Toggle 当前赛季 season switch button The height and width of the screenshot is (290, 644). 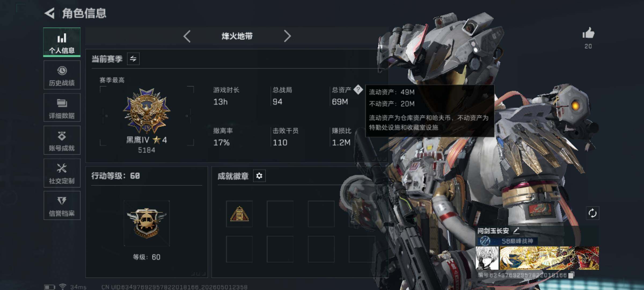tap(133, 59)
